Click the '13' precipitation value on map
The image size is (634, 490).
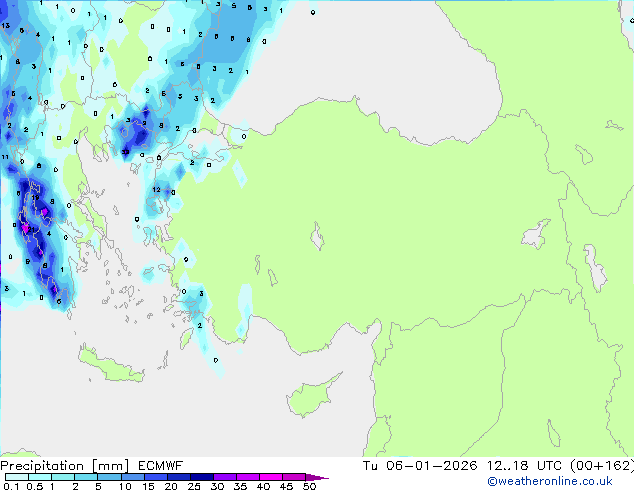[x=5, y=25]
